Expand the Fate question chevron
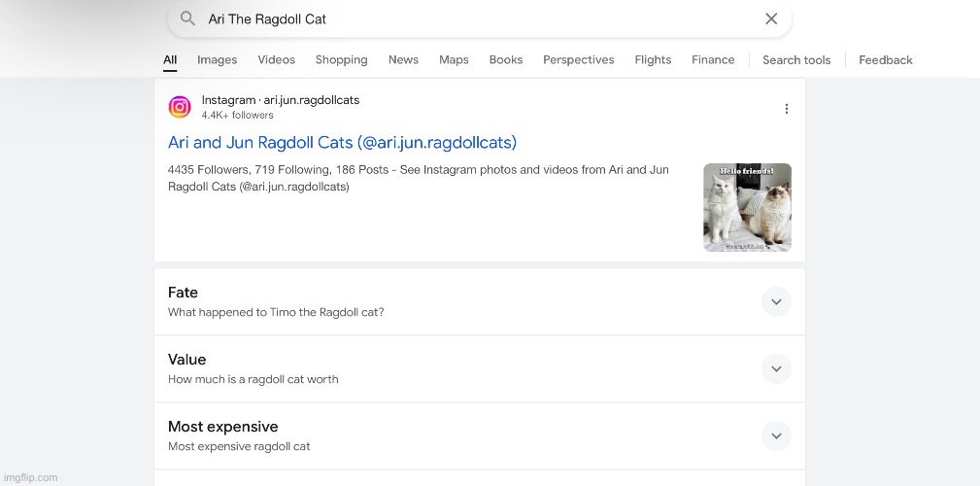The width and height of the screenshot is (980, 486). click(775, 302)
